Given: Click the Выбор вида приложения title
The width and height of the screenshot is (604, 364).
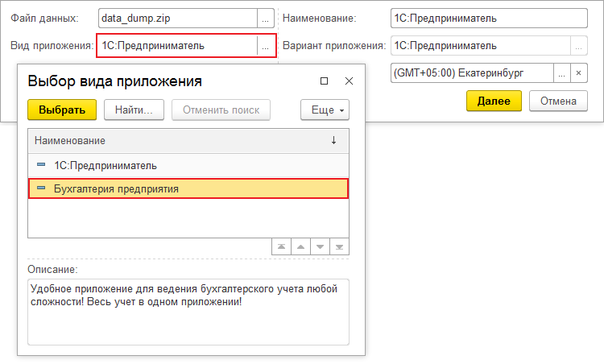Looking at the screenshot, I should [x=115, y=81].
